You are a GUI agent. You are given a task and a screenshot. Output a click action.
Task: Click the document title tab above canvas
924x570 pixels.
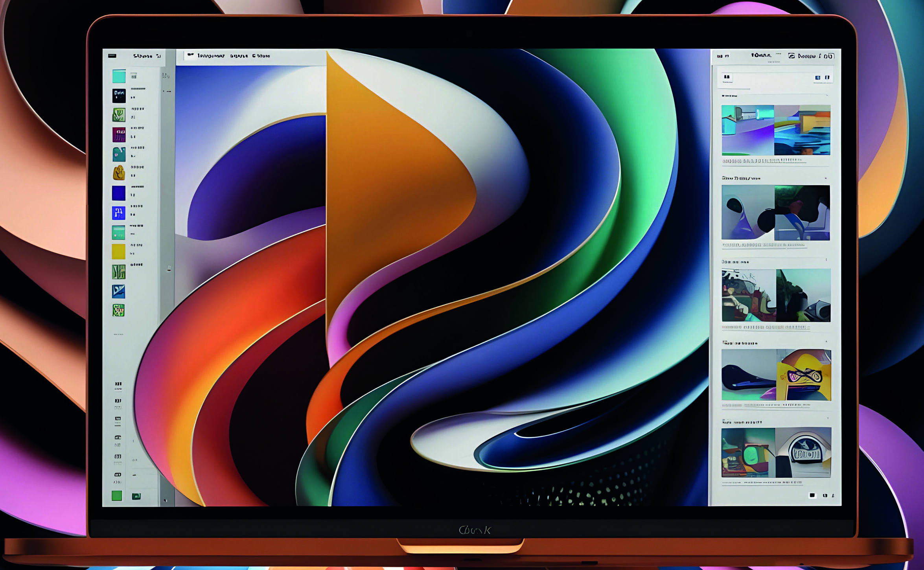[x=229, y=56]
